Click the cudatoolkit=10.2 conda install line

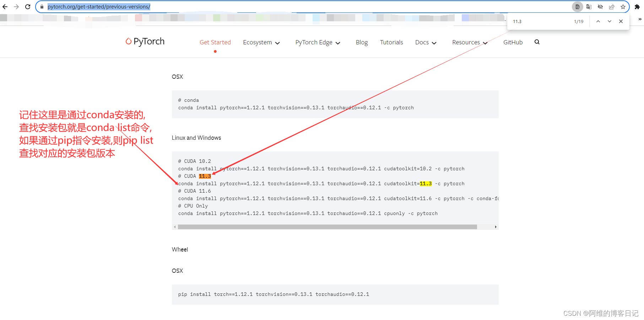321,169
